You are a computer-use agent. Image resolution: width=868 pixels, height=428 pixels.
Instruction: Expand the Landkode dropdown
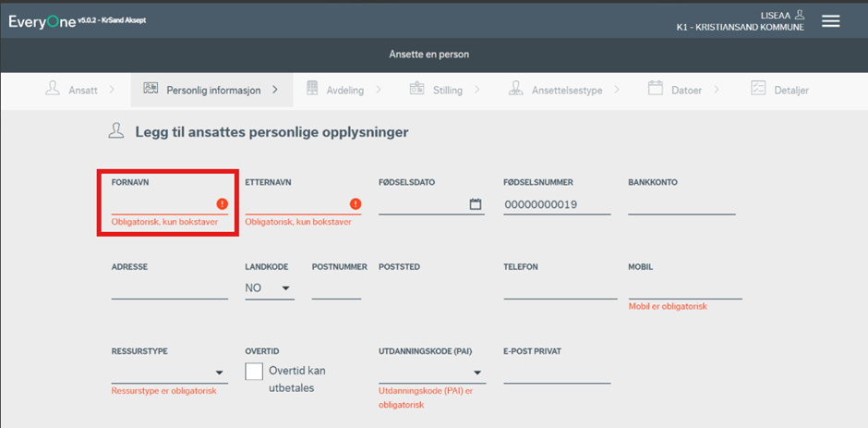[x=268, y=288]
